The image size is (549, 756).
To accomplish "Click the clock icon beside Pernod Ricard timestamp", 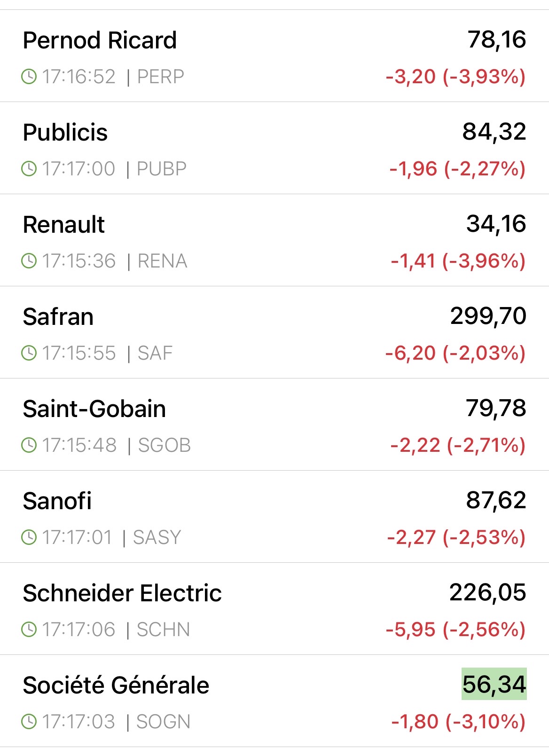I will [29, 76].
